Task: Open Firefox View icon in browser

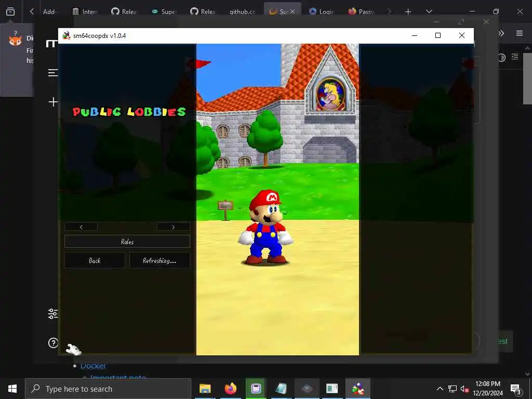Action: [10, 11]
